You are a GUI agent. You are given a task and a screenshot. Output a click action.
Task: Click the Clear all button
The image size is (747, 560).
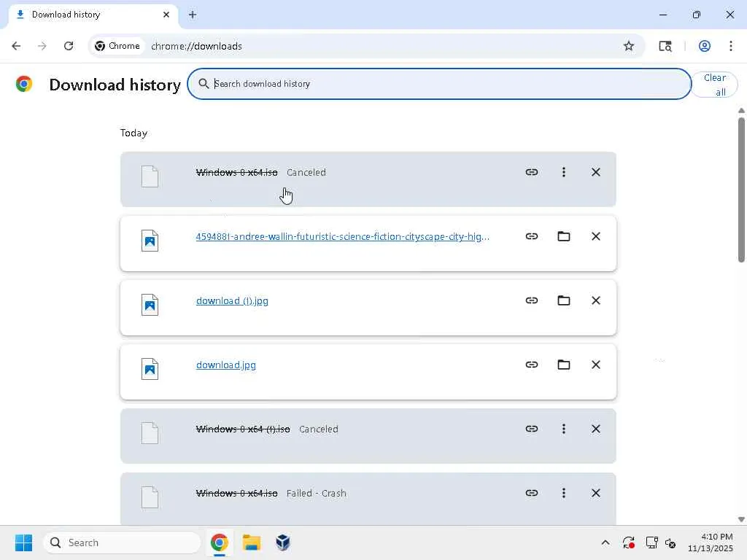[x=714, y=85]
